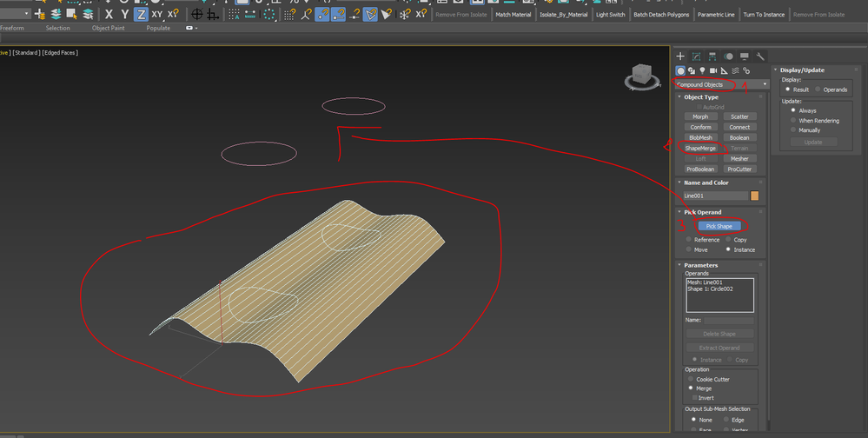868x438 pixels.
Task: Open the Display panel tab
Action: (x=745, y=56)
